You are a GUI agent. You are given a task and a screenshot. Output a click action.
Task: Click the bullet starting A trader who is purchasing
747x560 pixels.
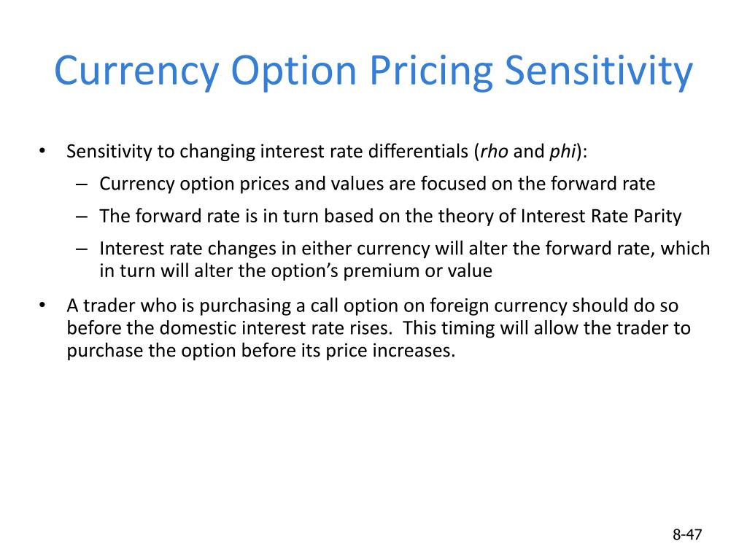coord(379,328)
